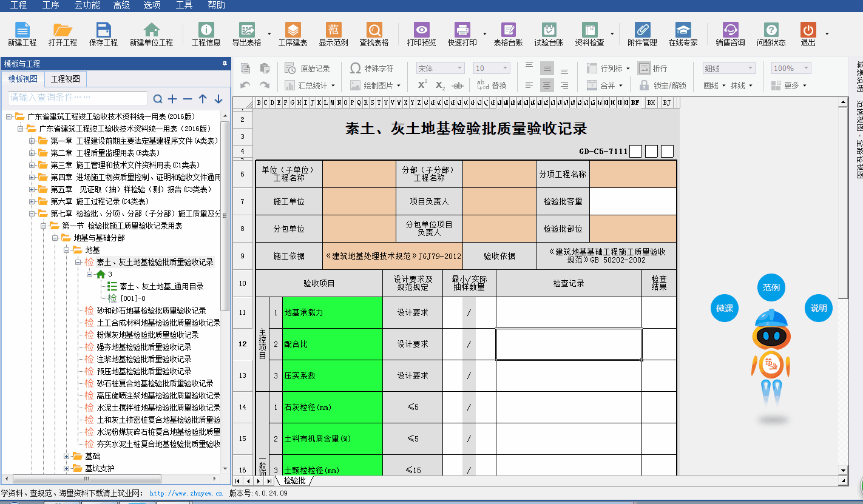Click first empty box after GD-C5-7111
This screenshot has width=863, height=504.
point(635,152)
